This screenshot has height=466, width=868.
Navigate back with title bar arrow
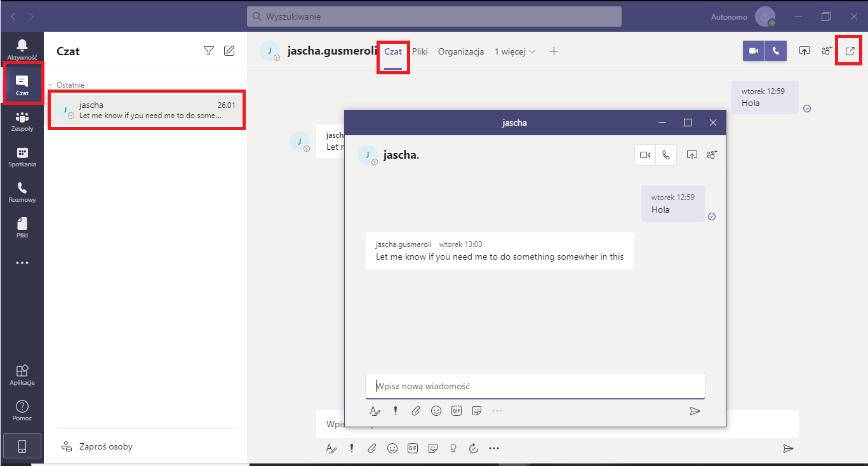pyautogui.click(x=13, y=16)
